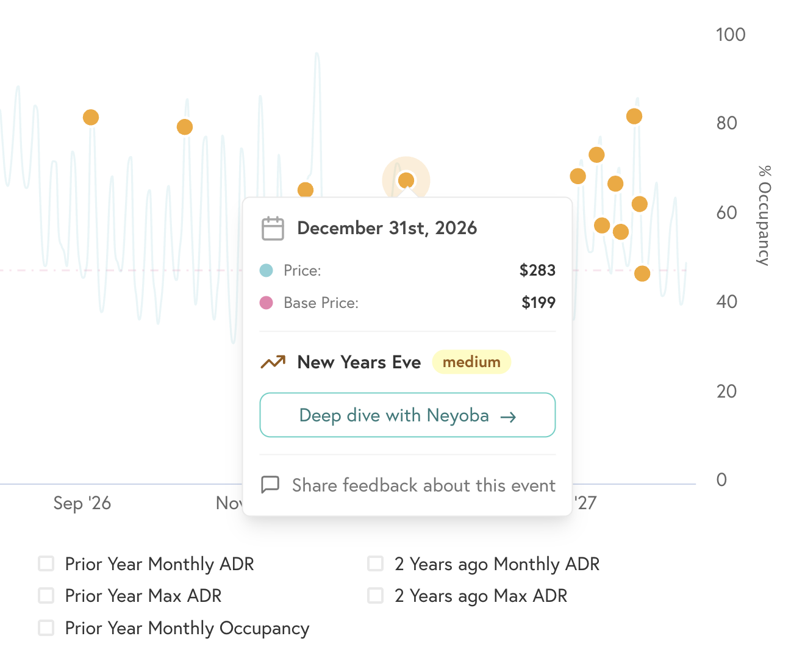
Task: Enable the Prior Year Monthly Occupancy checkbox
Action: tap(46, 627)
